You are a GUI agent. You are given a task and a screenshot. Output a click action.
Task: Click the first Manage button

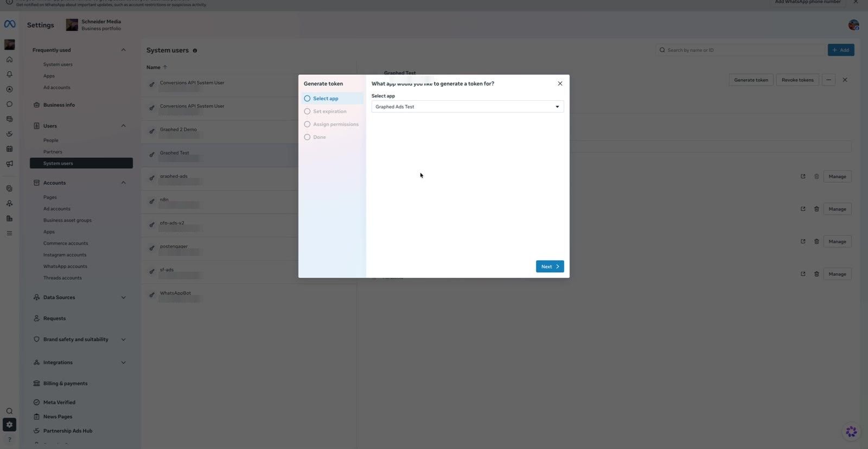pos(837,177)
